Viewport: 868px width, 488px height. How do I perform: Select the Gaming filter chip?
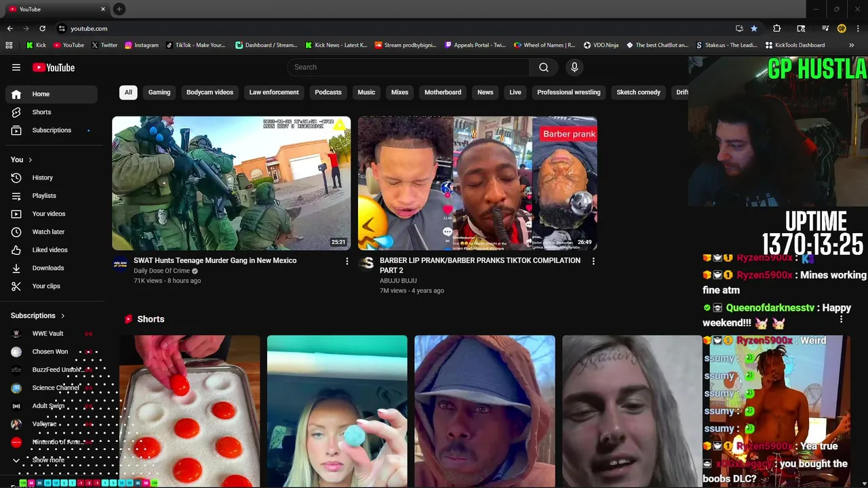click(159, 92)
